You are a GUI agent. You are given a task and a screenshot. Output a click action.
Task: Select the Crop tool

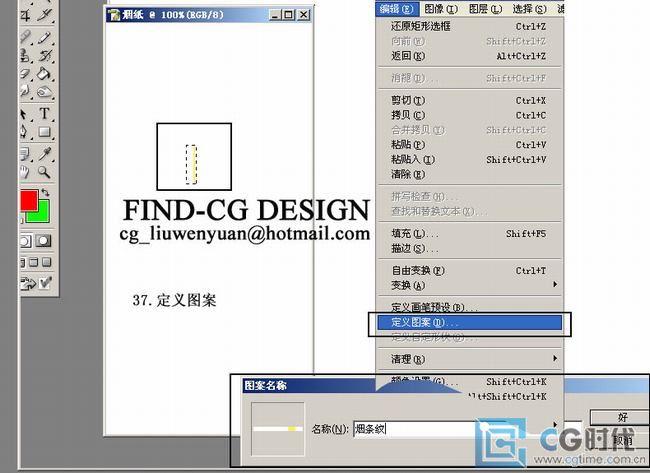26,15
